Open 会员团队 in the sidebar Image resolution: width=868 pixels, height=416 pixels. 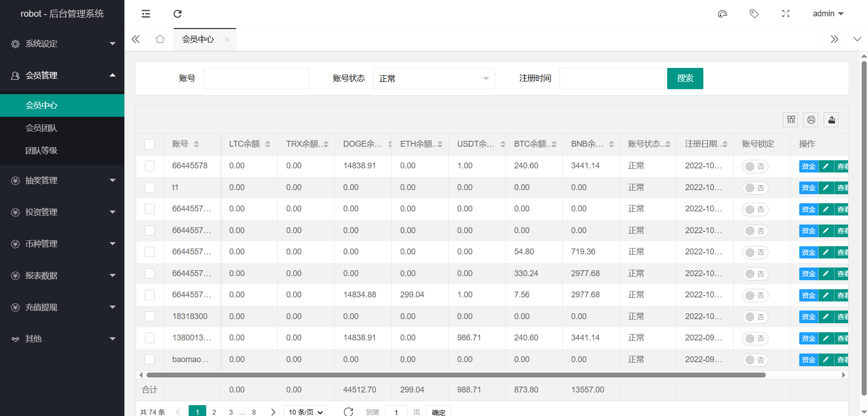42,128
